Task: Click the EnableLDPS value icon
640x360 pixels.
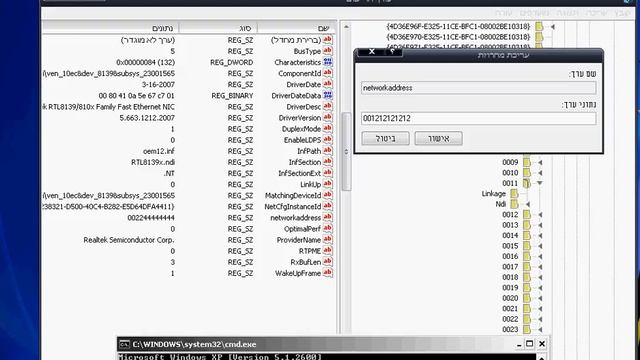Action: pyautogui.click(x=327, y=140)
